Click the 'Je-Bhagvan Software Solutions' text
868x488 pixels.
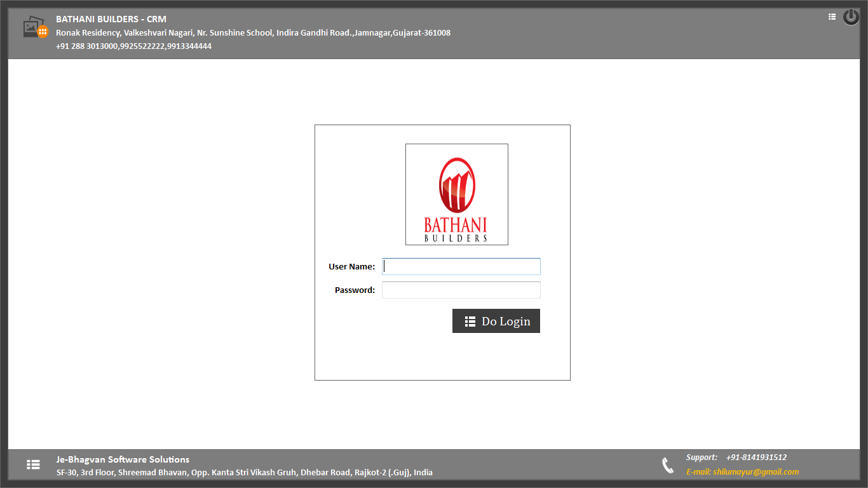[x=123, y=459]
